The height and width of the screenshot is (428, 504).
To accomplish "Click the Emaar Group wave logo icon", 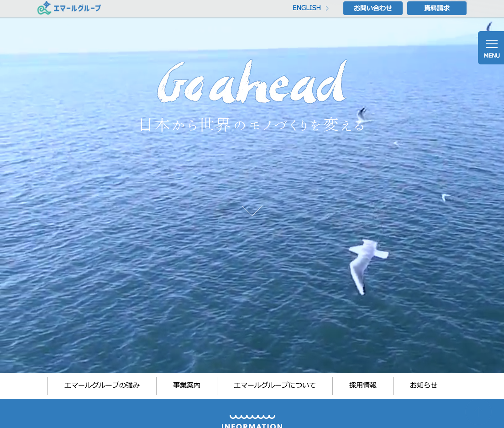I will (44, 8).
